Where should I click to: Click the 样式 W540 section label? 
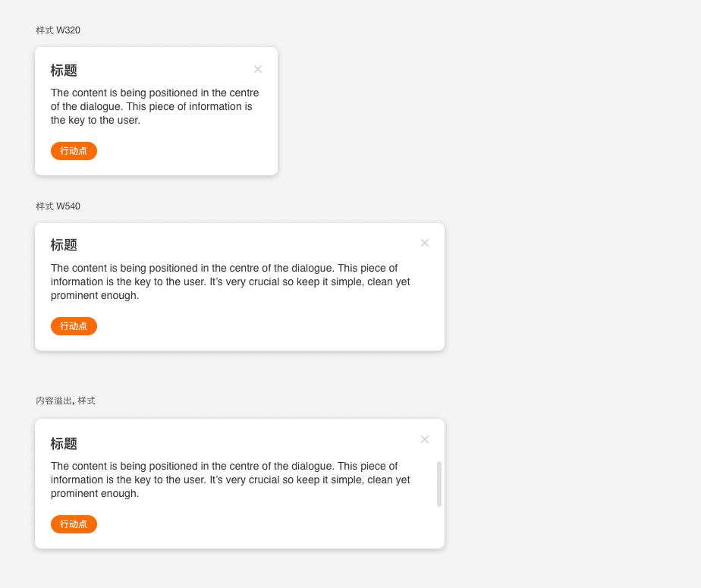coord(58,206)
